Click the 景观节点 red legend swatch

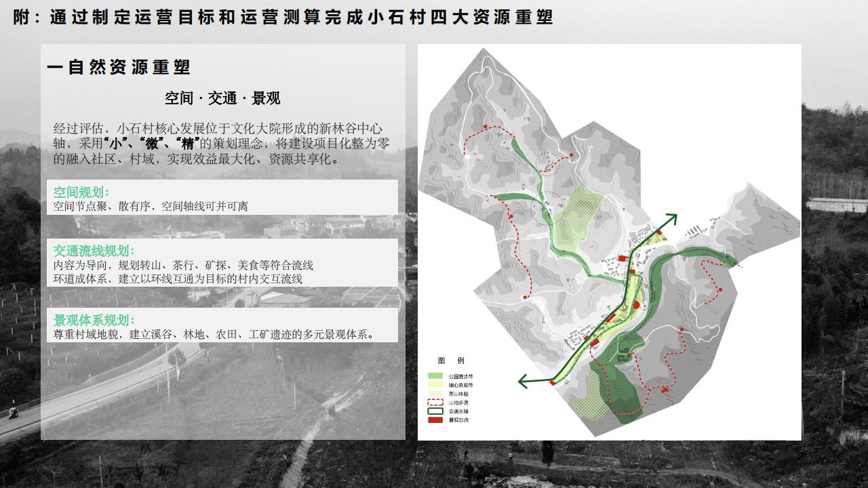coord(435,420)
